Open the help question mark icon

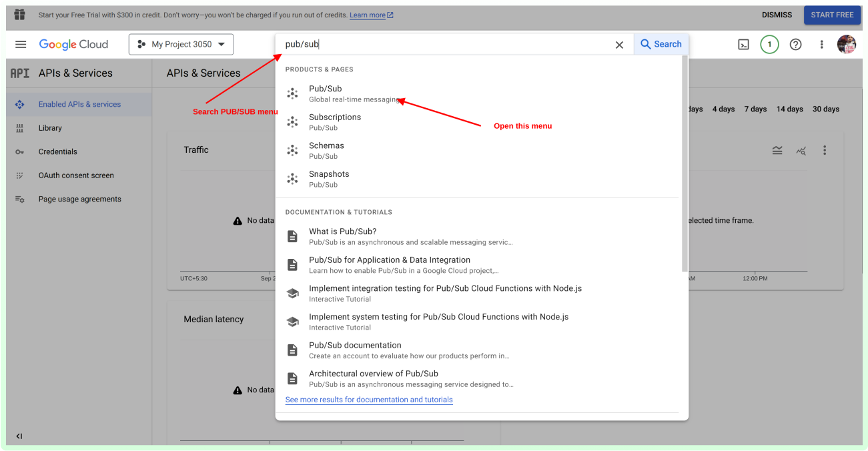pos(795,45)
